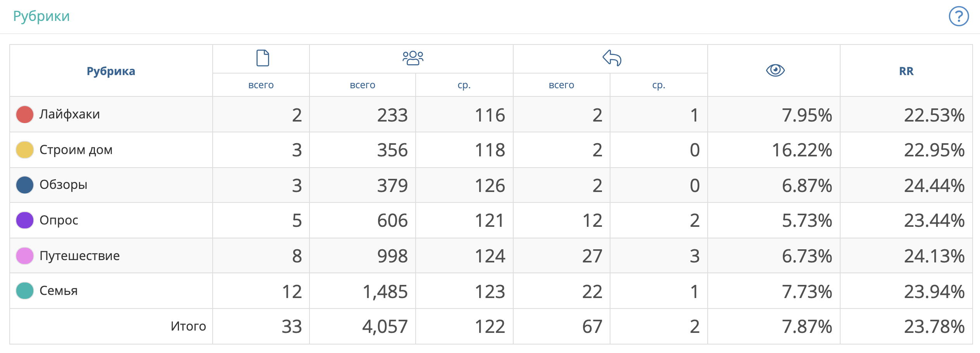Click the purple Опрос color circle
This screenshot has width=980, height=353.
[x=25, y=220]
